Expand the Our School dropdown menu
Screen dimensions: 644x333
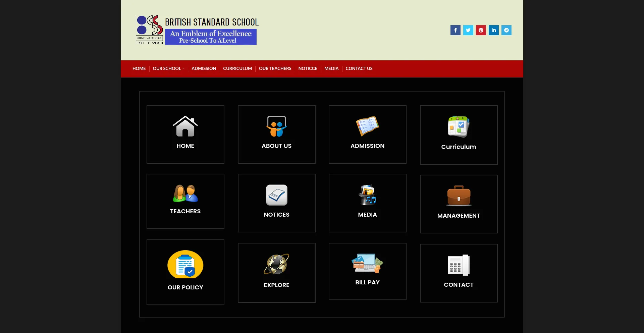168,68
